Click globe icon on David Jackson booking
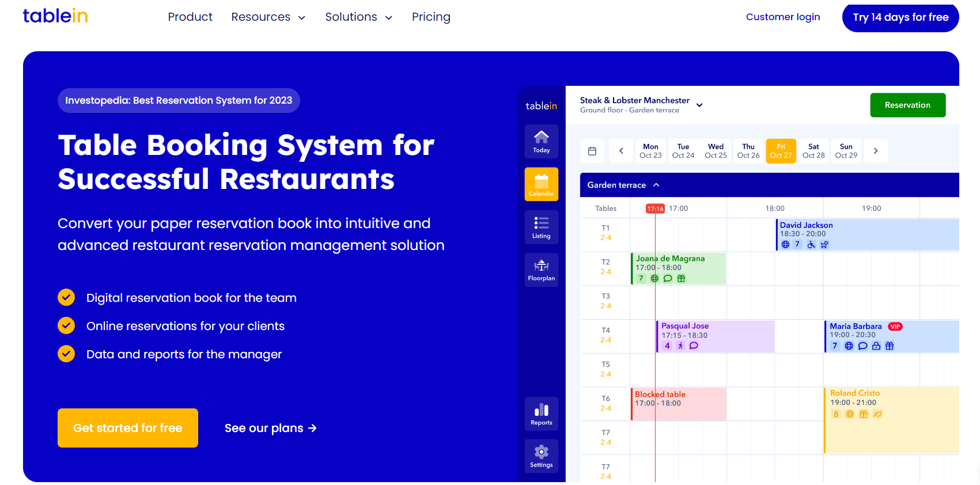The height and width of the screenshot is (485, 980). tap(785, 244)
